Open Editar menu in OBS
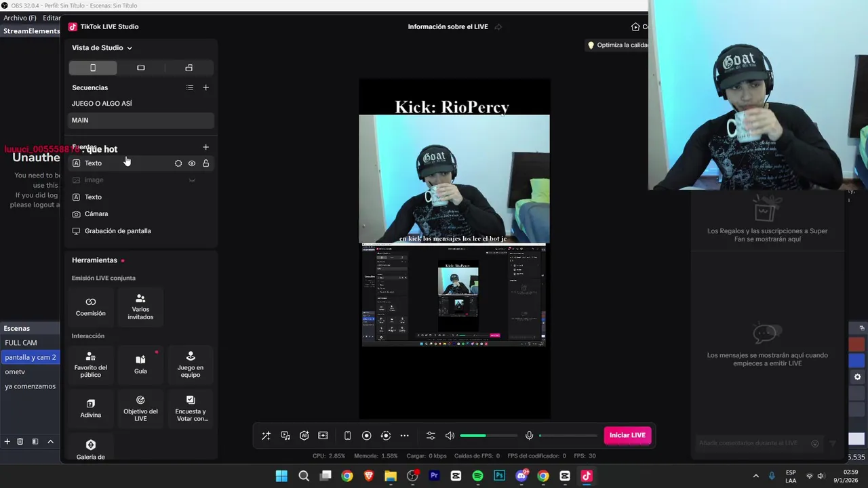 (x=52, y=18)
